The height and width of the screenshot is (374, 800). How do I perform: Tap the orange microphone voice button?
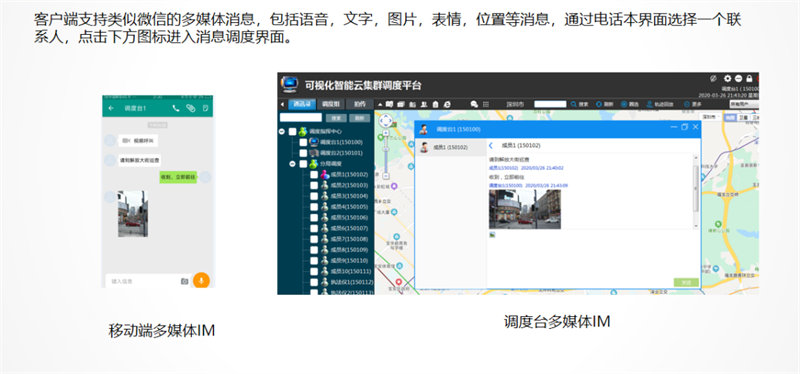point(201,280)
